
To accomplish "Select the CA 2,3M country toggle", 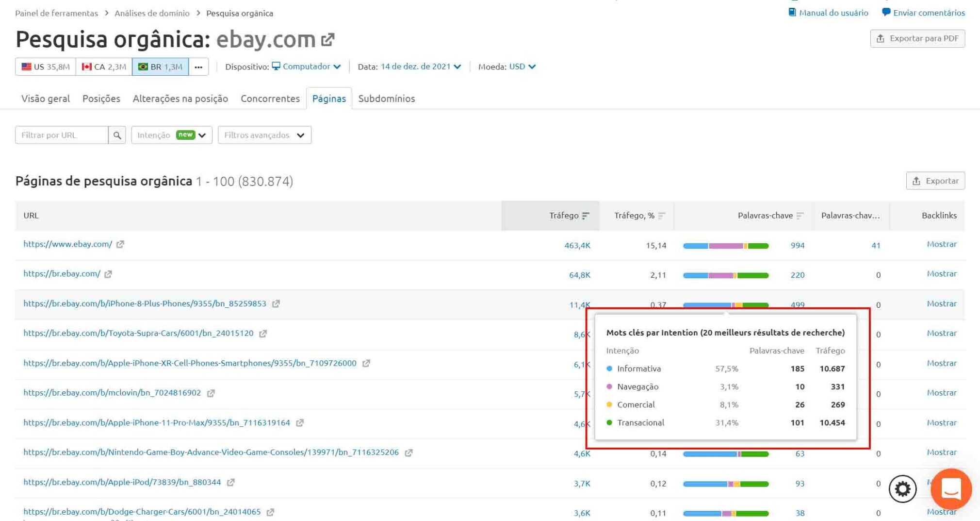I will pos(103,67).
